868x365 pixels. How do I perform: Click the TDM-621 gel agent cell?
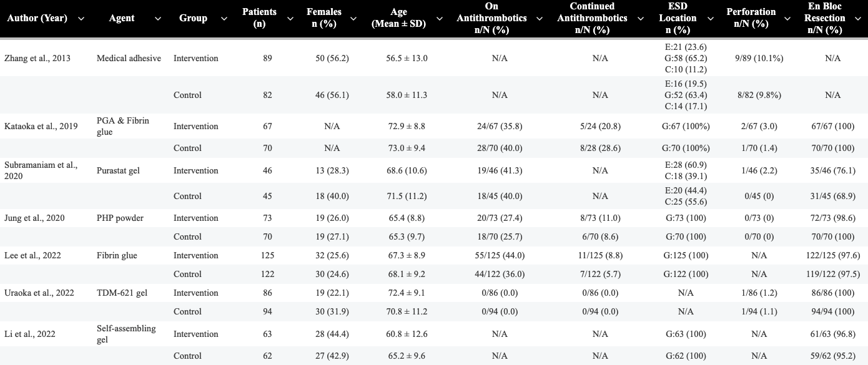point(122,293)
